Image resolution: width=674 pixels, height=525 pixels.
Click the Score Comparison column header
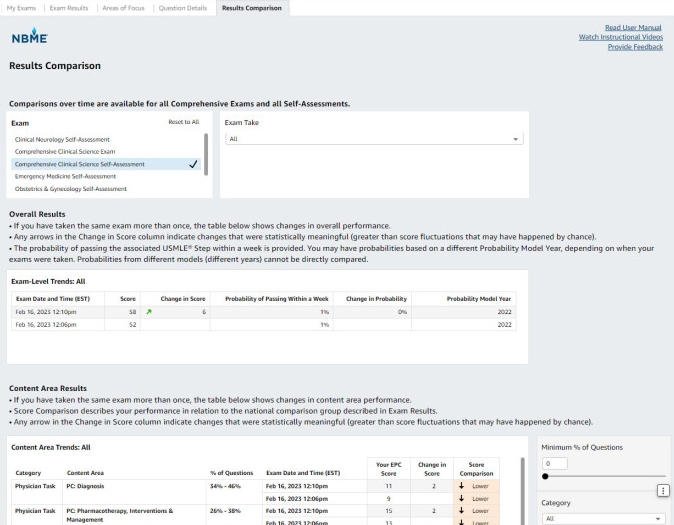click(x=476, y=469)
